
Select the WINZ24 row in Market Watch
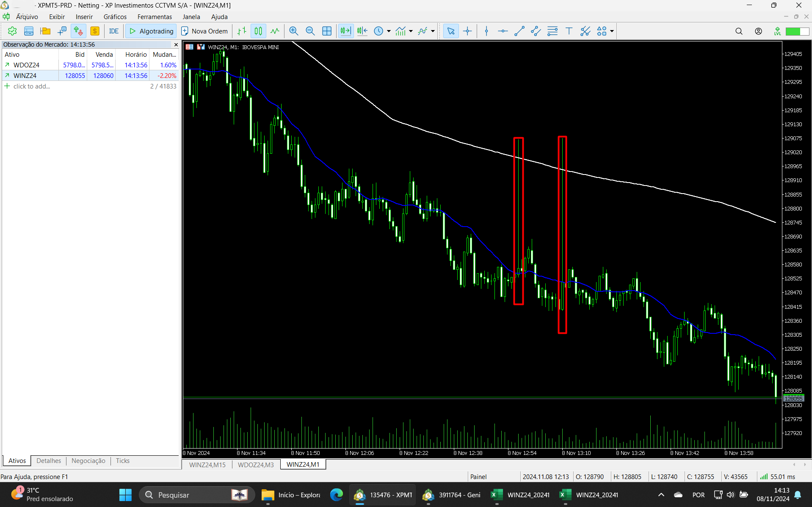click(90, 76)
